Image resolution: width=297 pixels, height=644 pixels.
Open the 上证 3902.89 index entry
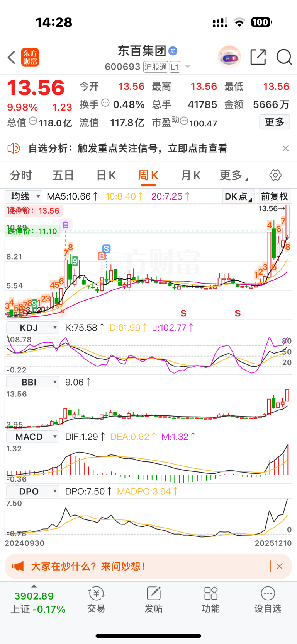point(37,603)
